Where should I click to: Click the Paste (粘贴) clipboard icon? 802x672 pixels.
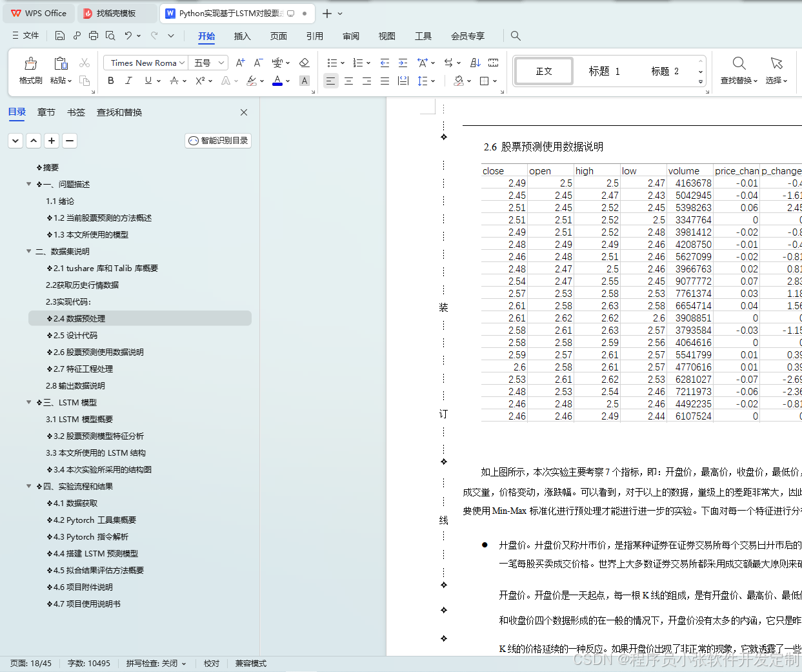pos(61,63)
